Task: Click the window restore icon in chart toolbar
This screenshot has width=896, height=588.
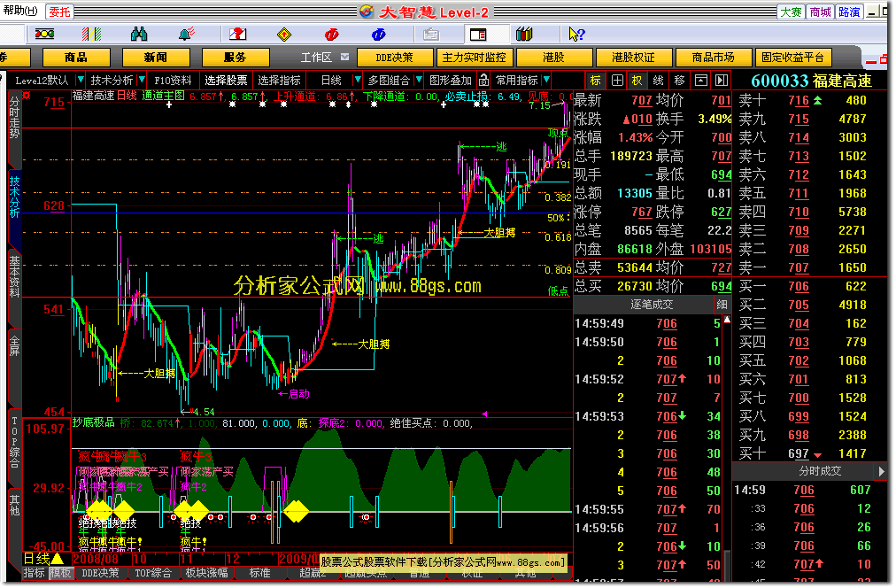Action: tap(701, 81)
